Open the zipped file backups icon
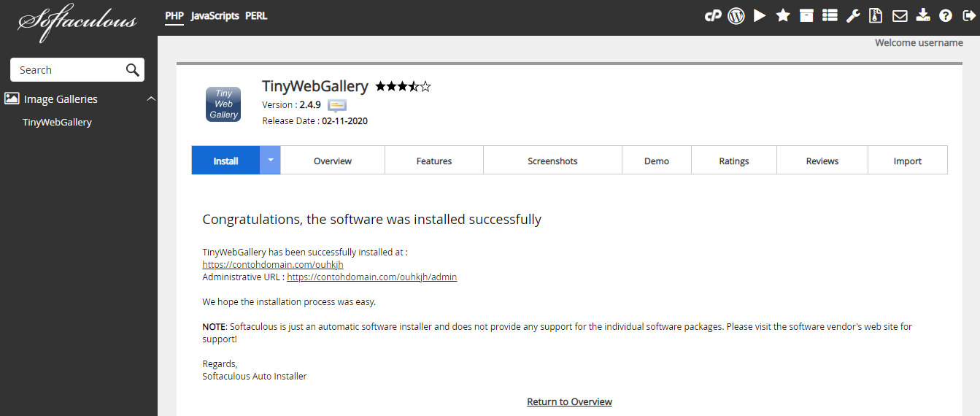Image resolution: width=980 pixels, height=416 pixels. (876, 15)
